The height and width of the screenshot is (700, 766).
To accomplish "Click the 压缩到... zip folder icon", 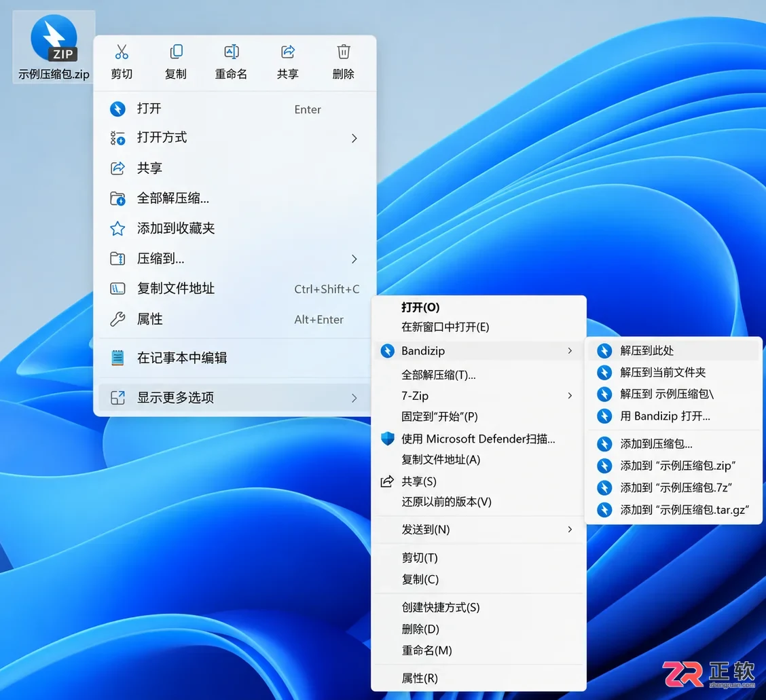I will click(x=117, y=259).
